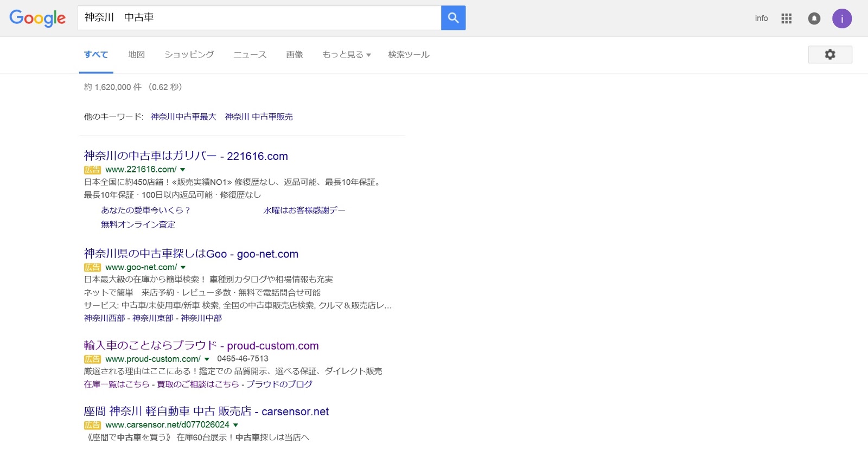Switch to the ニュース tab
868x450 pixels.
pyautogui.click(x=250, y=54)
